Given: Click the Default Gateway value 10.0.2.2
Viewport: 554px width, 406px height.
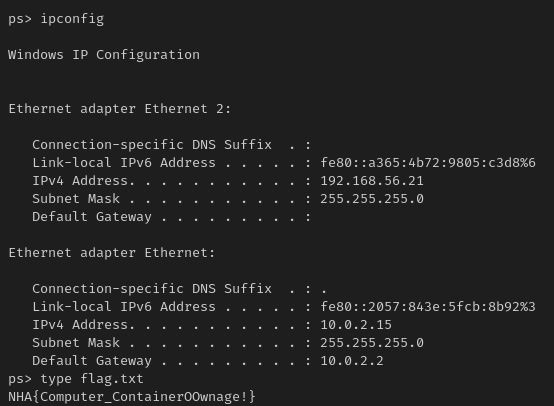Looking at the screenshot, I should [352, 361].
